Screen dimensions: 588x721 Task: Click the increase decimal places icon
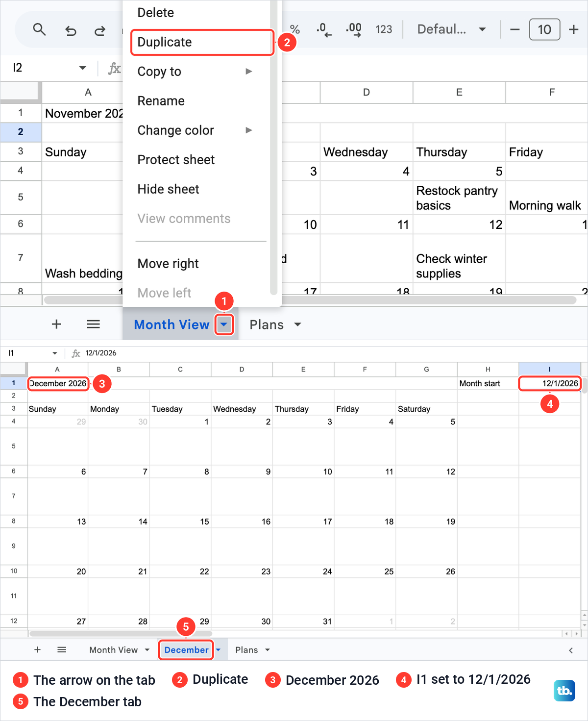pos(354,30)
